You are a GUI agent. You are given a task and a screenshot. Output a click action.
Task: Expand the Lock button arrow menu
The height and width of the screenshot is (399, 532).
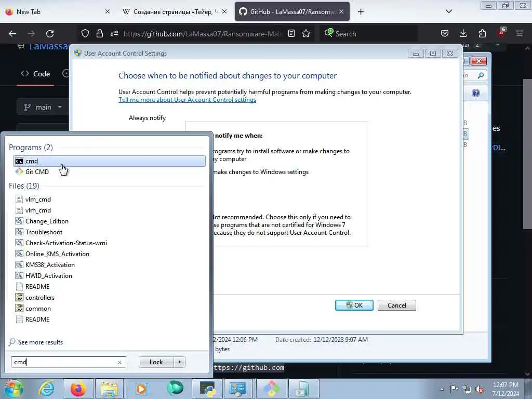coord(179,362)
